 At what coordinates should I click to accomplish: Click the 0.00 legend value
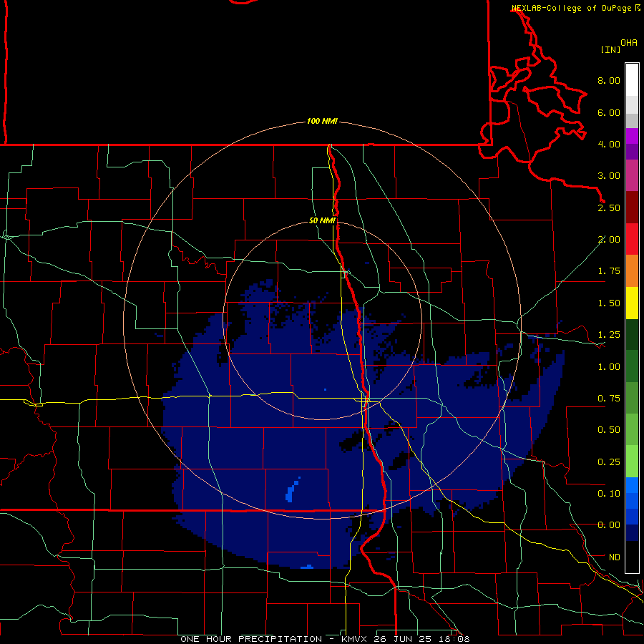click(609, 525)
